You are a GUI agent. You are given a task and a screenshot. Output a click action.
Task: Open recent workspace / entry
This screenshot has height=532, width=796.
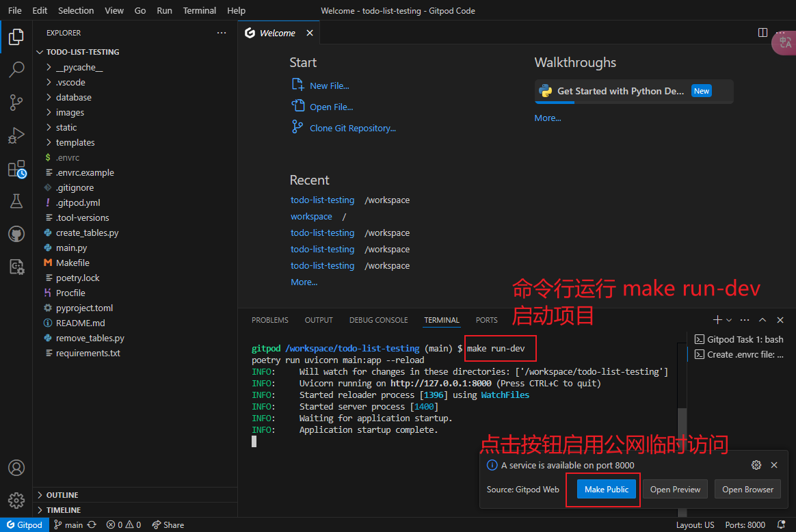point(311,216)
